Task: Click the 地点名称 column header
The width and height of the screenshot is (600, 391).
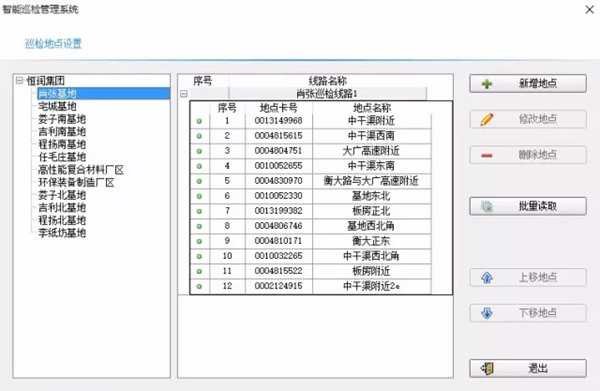Action: tap(372, 108)
